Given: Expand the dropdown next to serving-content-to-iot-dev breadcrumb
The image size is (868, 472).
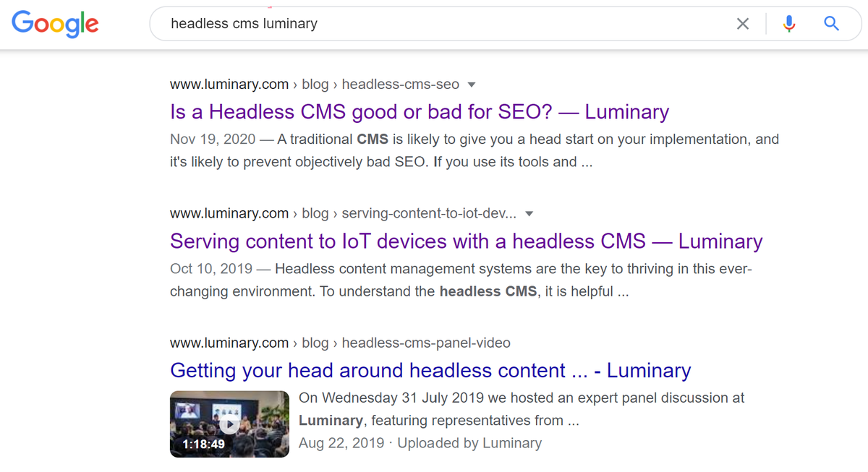Looking at the screenshot, I should point(529,214).
